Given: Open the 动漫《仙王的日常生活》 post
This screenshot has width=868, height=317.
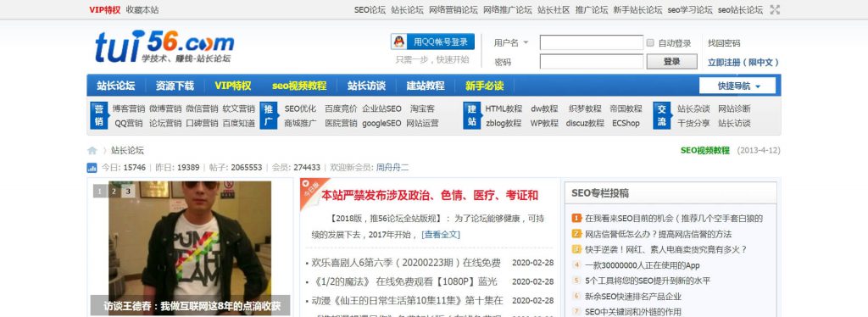Looking at the screenshot, I should pyautogui.click(x=408, y=300).
